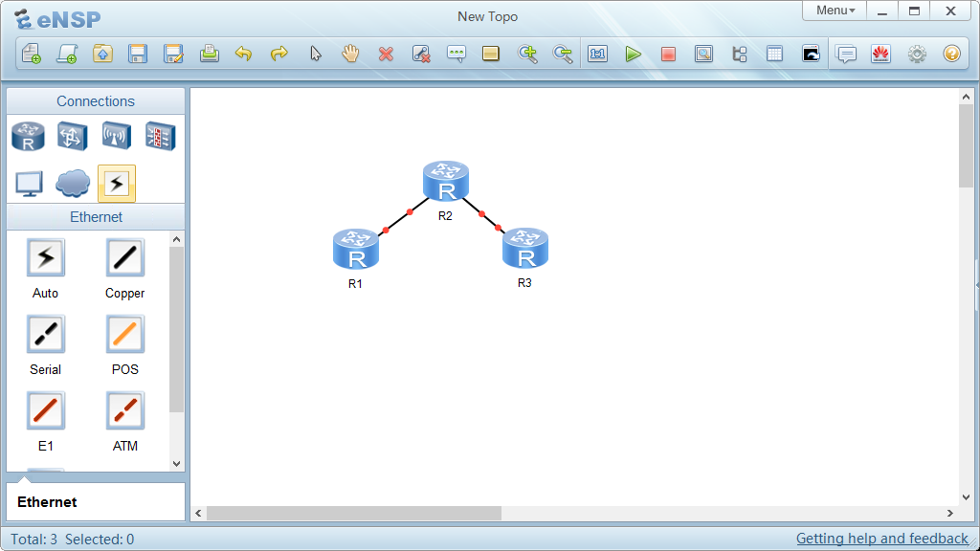Click canvas vertical scrollbar down arrow
This screenshot has width=980, height=551.
click(967, 497)
